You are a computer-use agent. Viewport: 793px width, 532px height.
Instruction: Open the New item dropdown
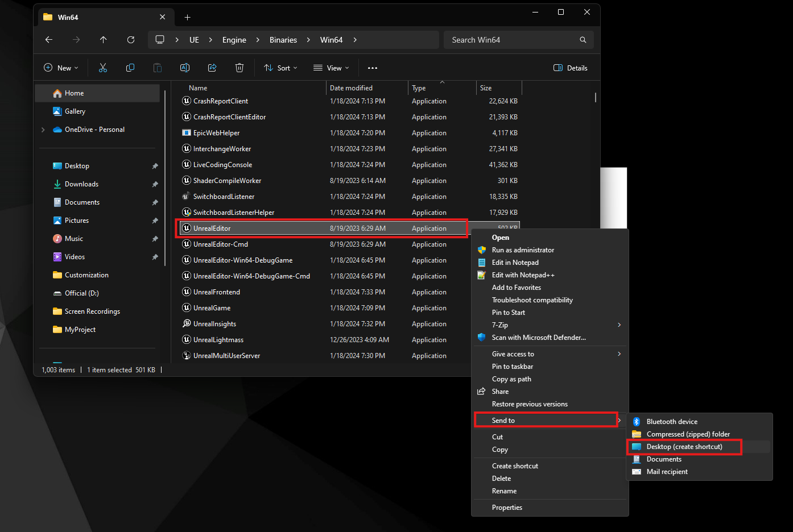point(61,68)
